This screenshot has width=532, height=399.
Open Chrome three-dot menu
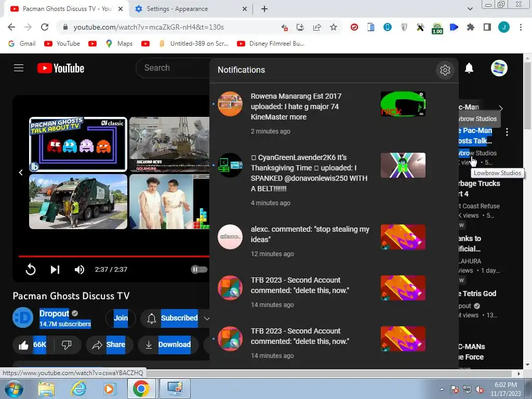[x=521, y=27]
